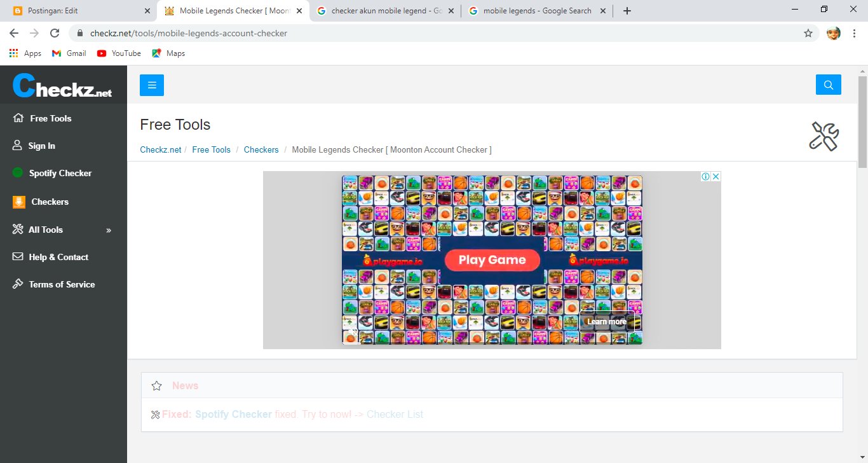Image resolution: width=868 pixels, height=463 pixels.
Task: Click the Free Tools home icon in sidebar
Action: tap(18, 118)
